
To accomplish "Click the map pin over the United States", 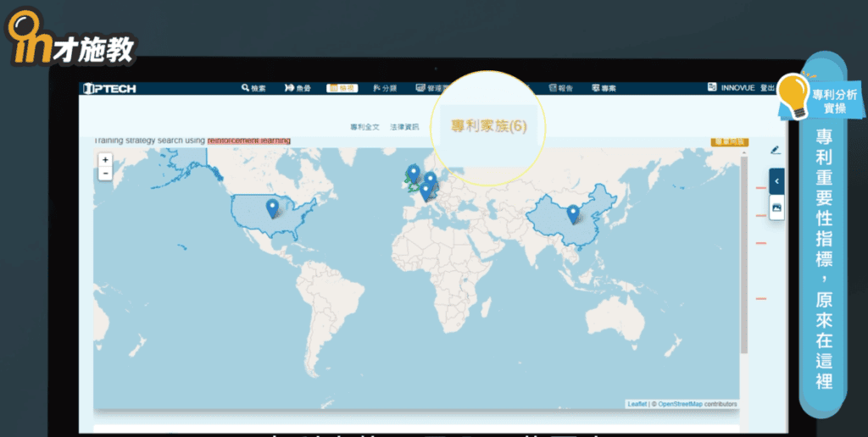I will tap(272, 207).
